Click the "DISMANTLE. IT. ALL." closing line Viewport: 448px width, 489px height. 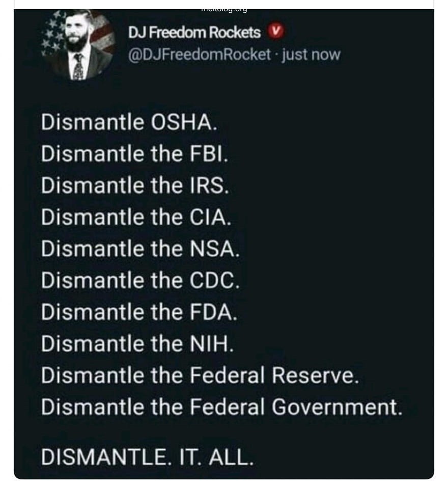point(147,457)
